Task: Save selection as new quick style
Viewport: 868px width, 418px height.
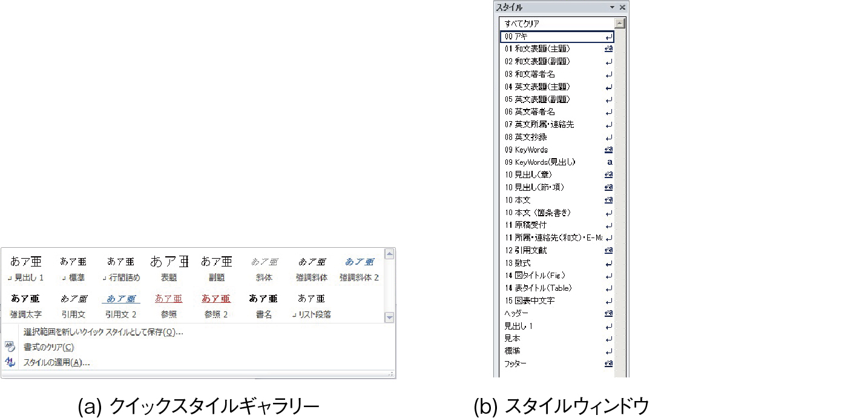Action: coord(103,332)
